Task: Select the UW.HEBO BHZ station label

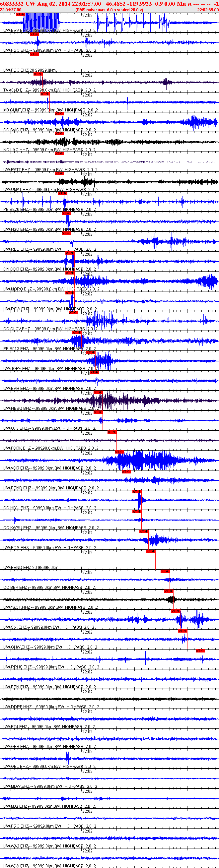Action: [x=51, y=408]
